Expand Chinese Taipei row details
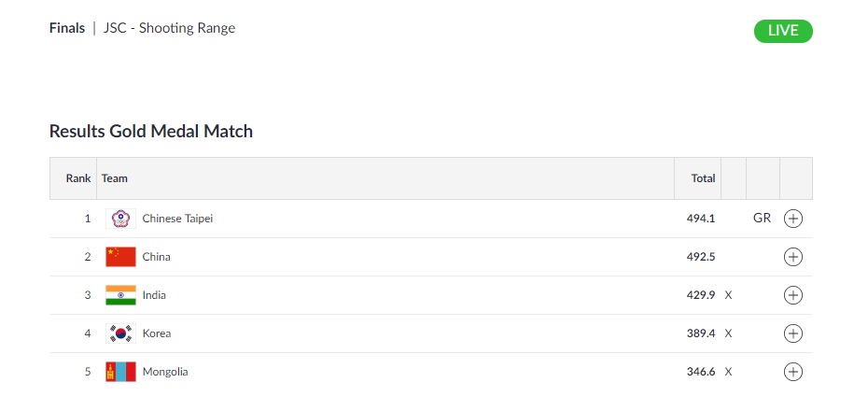 792,219
